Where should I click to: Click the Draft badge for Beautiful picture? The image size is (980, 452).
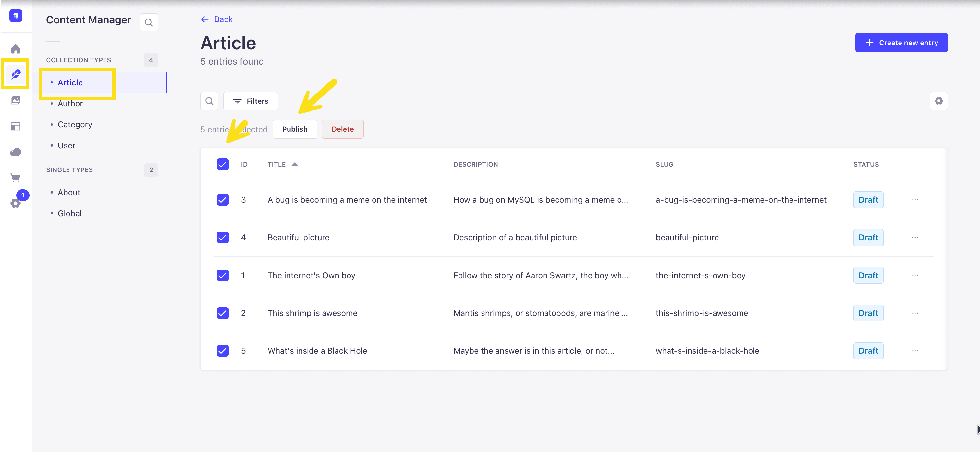(x=868, y=237)
